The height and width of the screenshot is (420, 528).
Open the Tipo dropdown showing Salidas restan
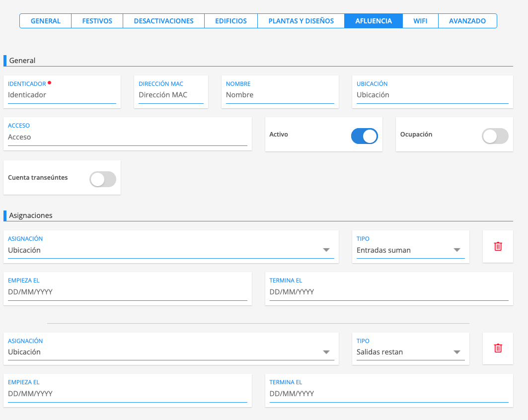point(410,352)
